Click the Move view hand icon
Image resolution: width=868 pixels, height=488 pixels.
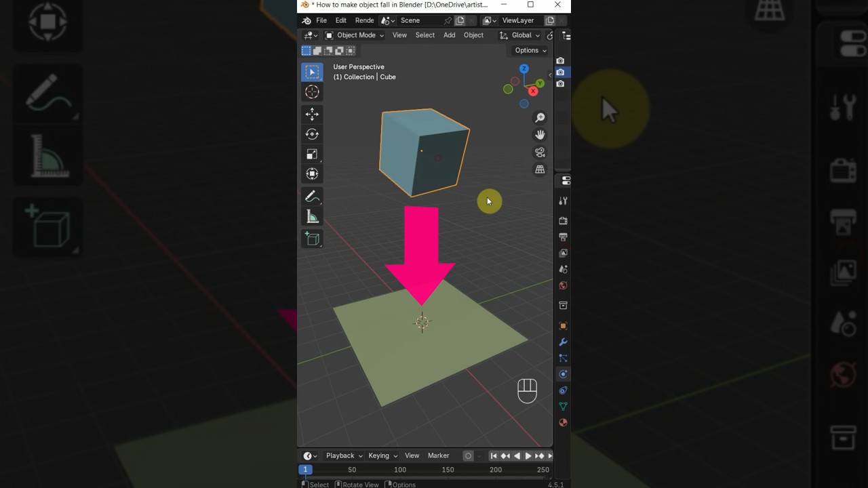(x=540, y=135)
